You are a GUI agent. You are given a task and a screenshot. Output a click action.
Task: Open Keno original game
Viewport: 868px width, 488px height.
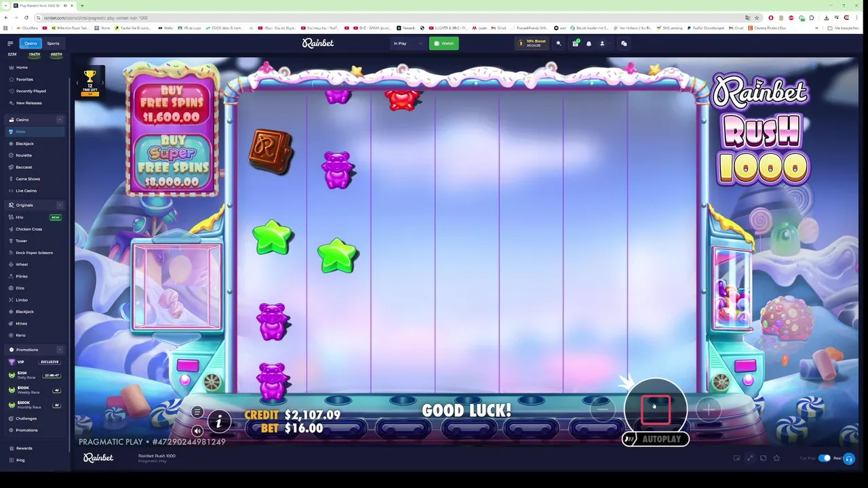pos(20,335)
